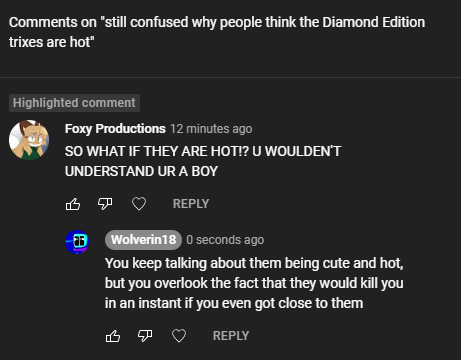461x360 pixels.
Task: Open the Foxy Productions channel name
Action: [115, 129]
